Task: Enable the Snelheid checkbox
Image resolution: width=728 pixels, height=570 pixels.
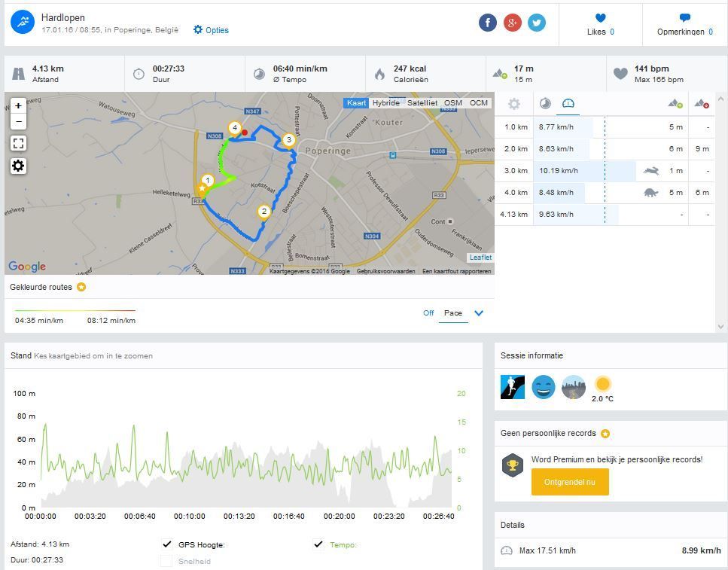Action: coord(167,561)
